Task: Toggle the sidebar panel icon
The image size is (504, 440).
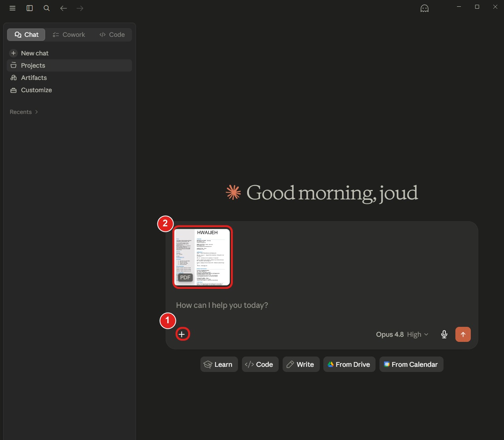Action: [30, 8]
